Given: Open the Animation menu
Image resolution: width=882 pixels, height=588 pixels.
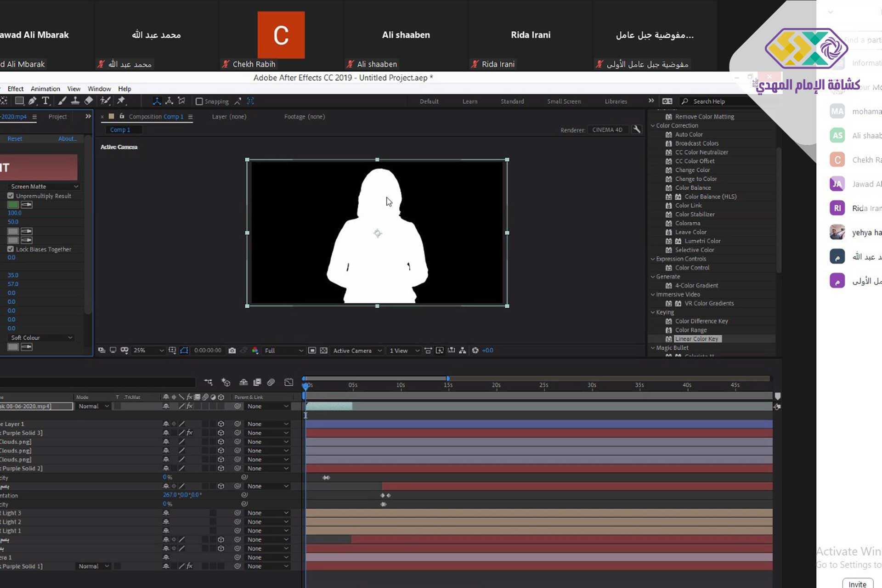Looking at the screenshot, I should (x=45, y=89).
